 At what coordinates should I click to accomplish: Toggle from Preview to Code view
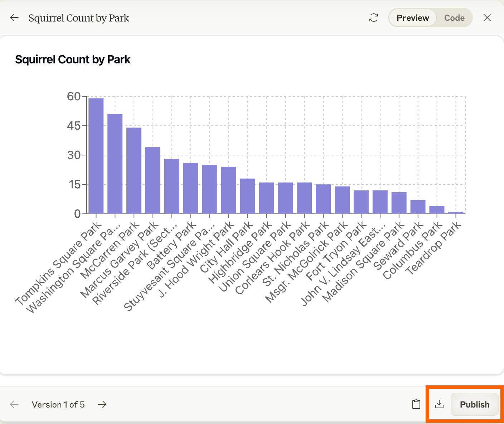pyautogui.click(x=454, y=18)
